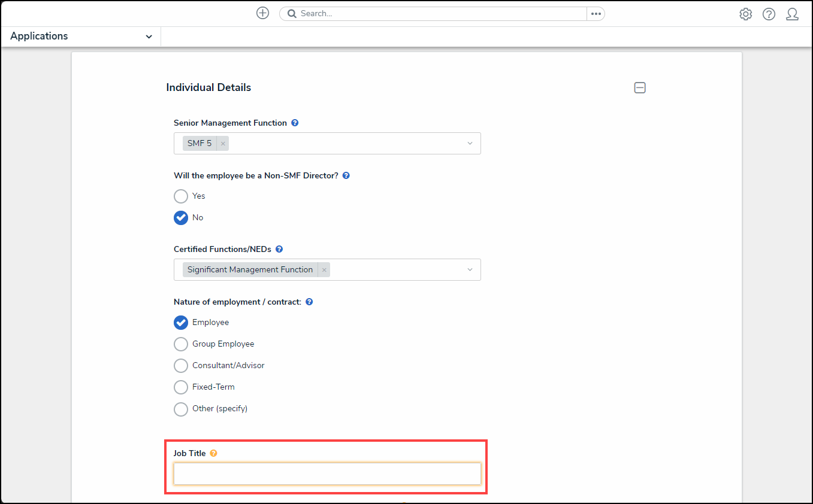Select the Group Employee option

point(181,344)
